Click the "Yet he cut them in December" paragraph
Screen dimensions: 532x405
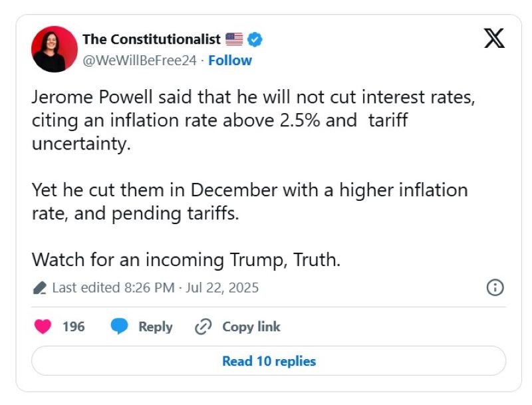click(x=249, y=202)
